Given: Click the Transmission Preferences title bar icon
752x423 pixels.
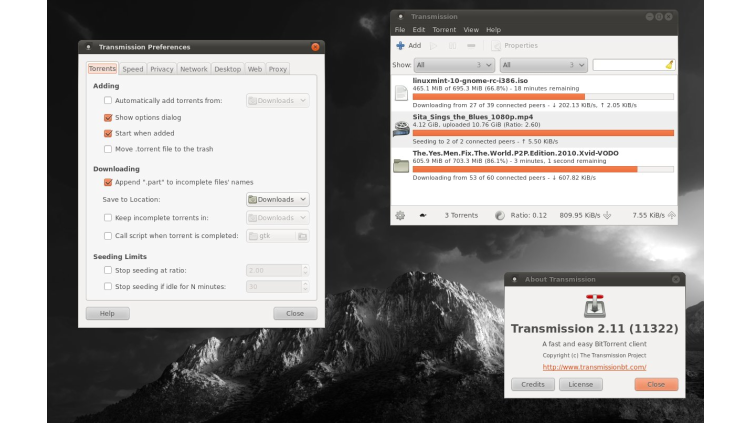Looking at the screenshot, I should tap(88, 47).
